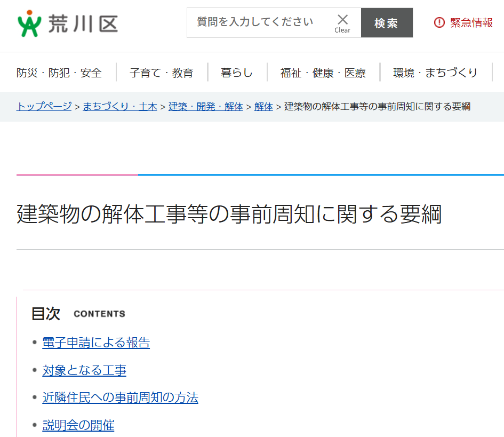This screenshot has width=504, height=437.
Task: Select the 暮らし navigation menu item
Action: pyautogui.click(x=236, y=73)
